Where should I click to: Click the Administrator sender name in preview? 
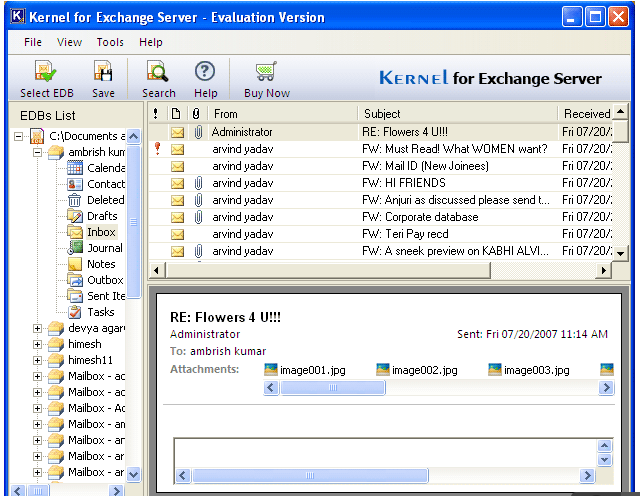[x=205, y=334]
